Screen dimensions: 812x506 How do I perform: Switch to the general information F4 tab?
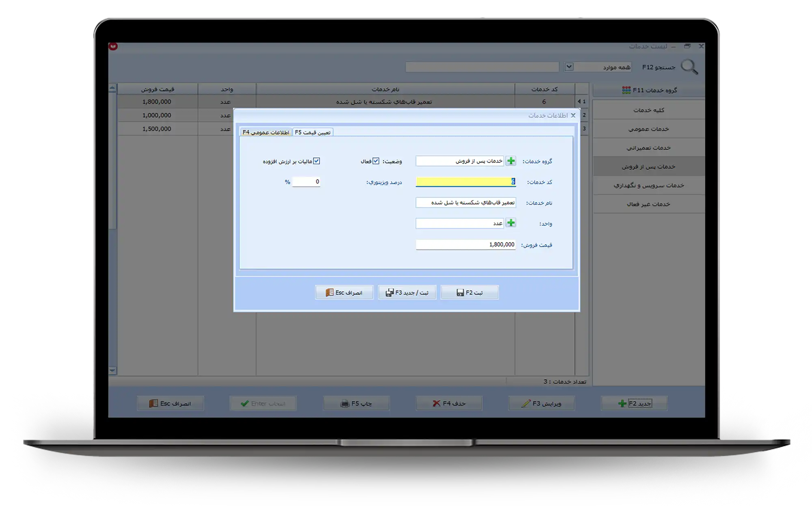[x=266, y=132]
